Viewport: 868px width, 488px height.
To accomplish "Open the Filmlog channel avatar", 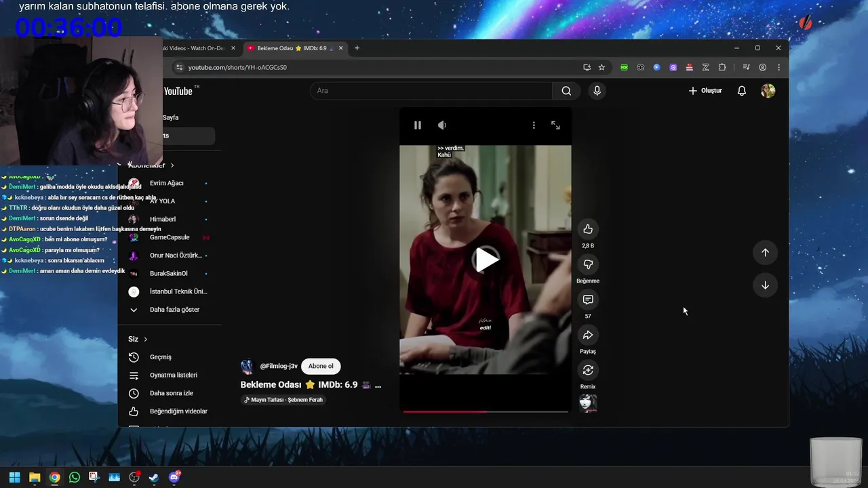I will pyautogui.click(x=248, y=366).
